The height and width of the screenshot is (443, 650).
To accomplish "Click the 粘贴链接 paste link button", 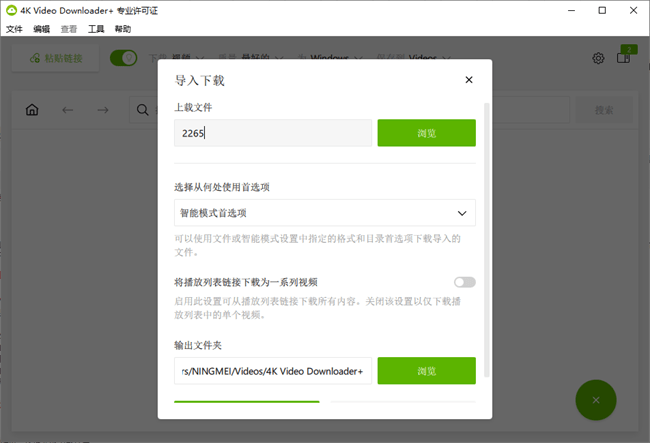I will pos(55,58).
